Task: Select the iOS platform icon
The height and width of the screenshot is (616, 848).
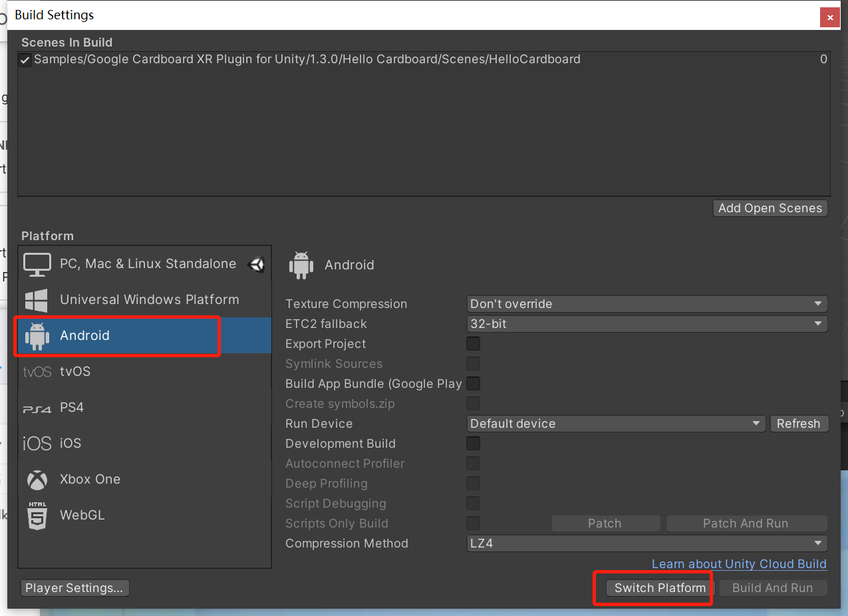Action: [37, 443]
